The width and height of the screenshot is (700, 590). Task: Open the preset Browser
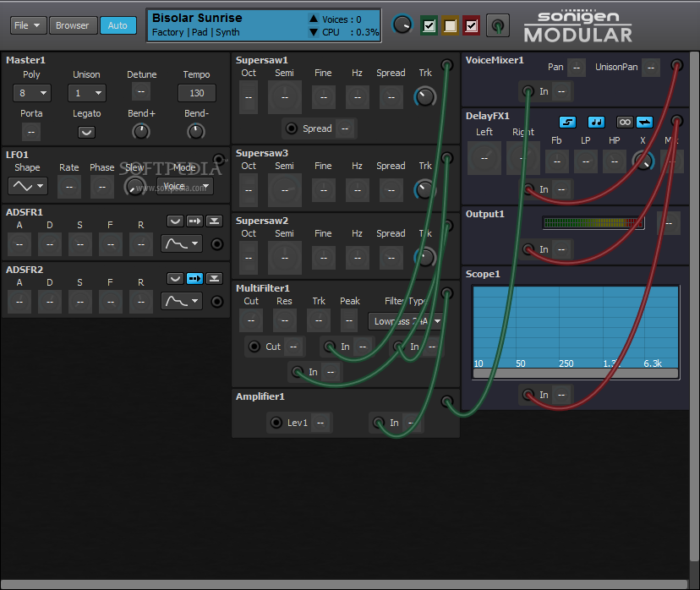[x=73, y=25]
